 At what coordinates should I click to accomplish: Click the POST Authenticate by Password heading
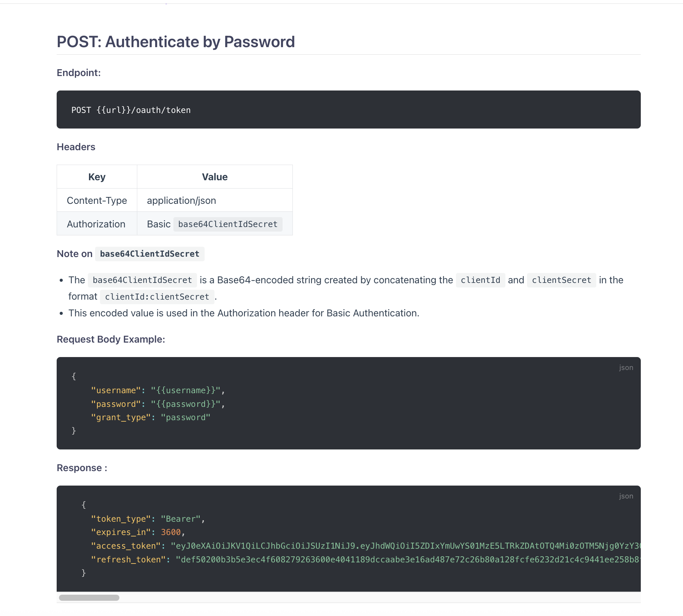tap(176, 42)
